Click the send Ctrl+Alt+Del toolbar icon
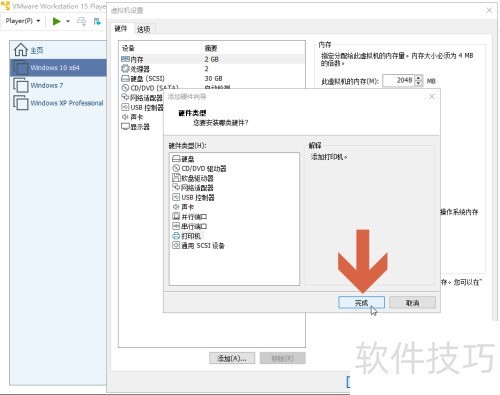The width and height of the screenshot is (500, 395). pos(81,21)
